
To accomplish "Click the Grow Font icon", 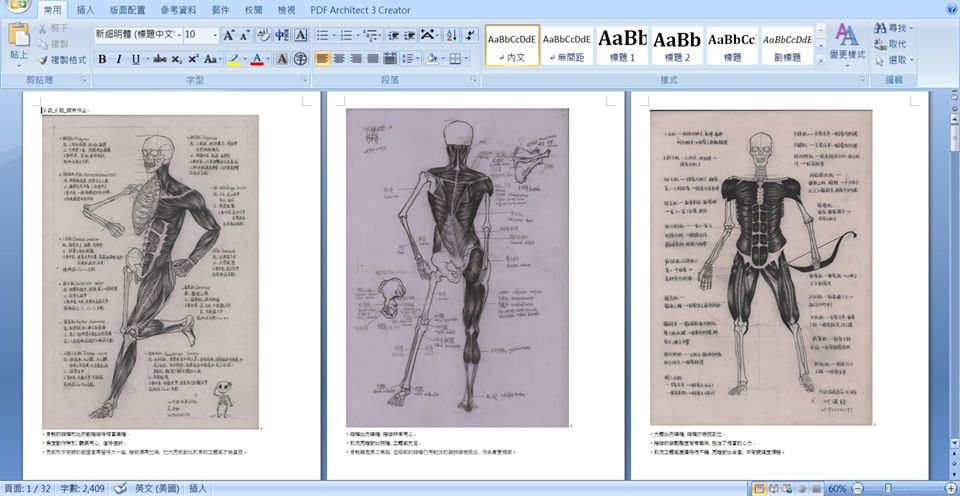I will (229, 35).
